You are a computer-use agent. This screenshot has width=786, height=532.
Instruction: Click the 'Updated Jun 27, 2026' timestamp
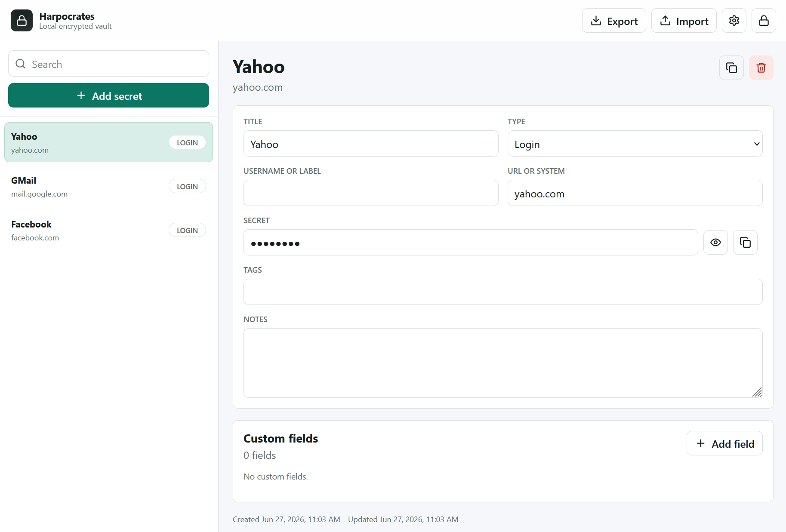click(403, 519)
